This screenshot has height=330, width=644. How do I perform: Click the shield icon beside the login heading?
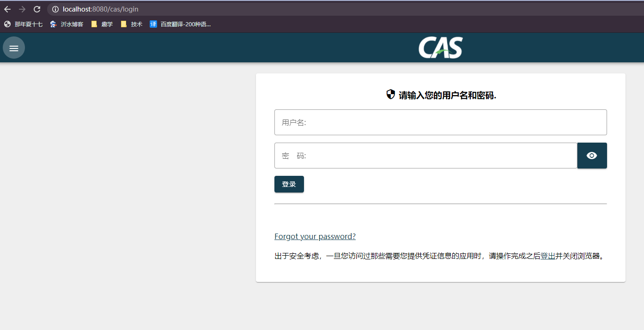[391, 95]
